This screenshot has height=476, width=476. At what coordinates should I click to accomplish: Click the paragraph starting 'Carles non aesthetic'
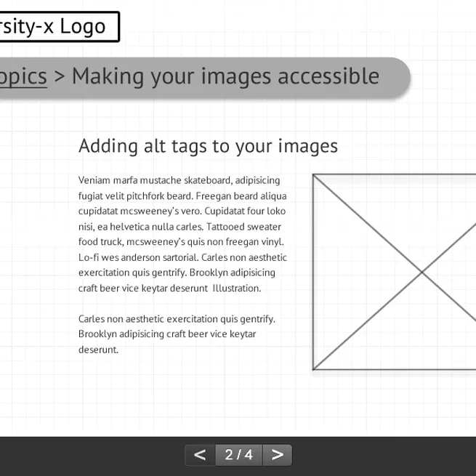[x=177, y=334]
